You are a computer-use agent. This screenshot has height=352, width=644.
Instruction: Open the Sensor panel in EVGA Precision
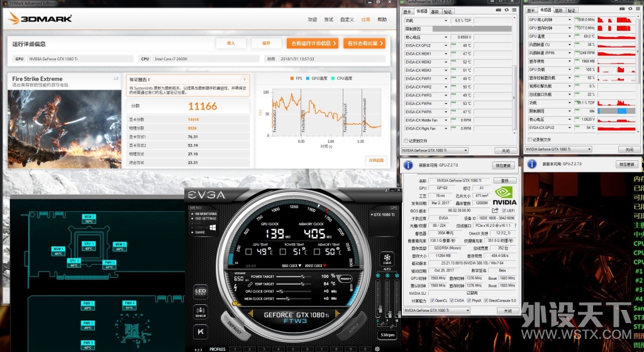[201, 312]
